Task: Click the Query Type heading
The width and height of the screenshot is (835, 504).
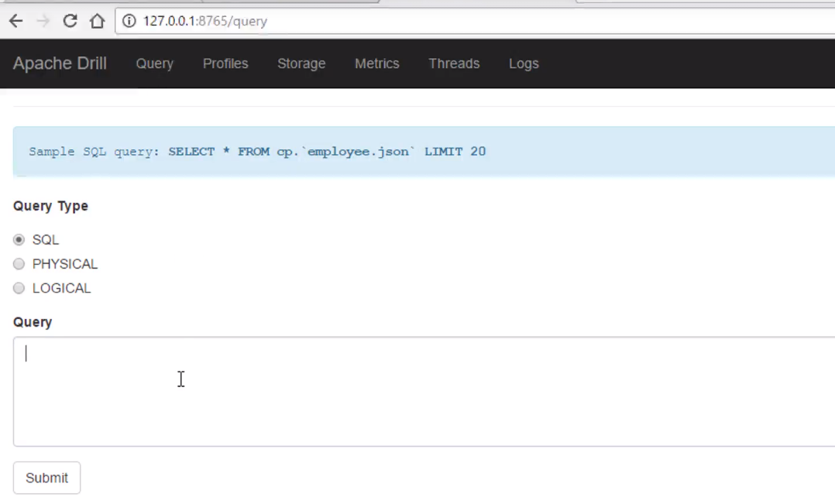Action: tap(50, 206)
